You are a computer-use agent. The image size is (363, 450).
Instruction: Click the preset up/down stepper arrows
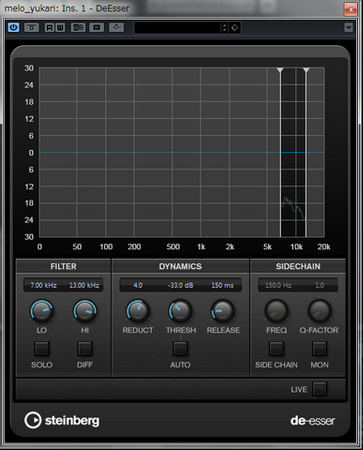coord(224,28)
